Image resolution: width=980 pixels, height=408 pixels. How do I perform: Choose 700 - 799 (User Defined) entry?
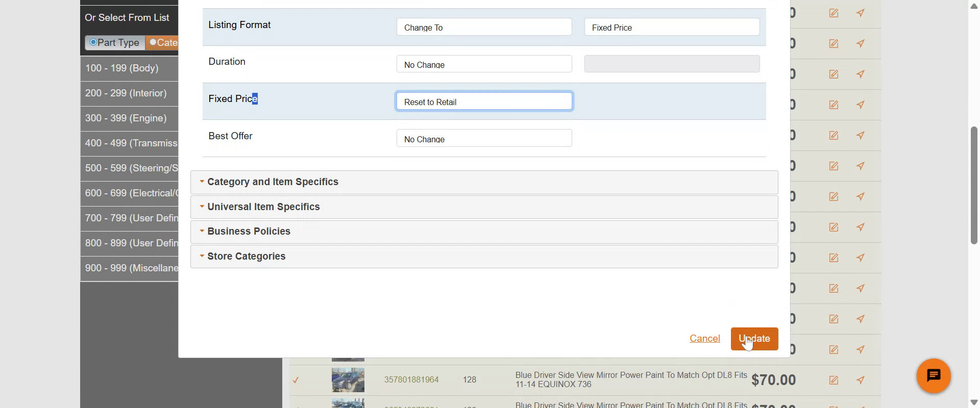click(x=129, y=218)
